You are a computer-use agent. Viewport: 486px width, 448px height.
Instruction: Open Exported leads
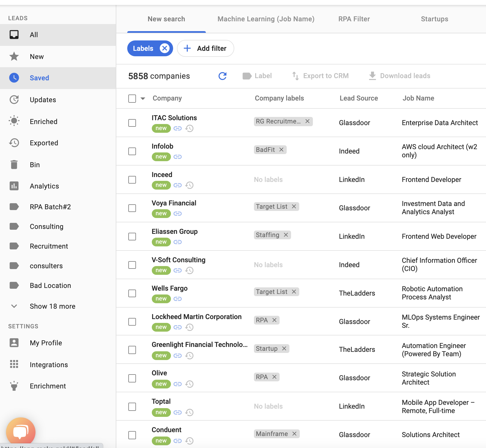[58, 143]
